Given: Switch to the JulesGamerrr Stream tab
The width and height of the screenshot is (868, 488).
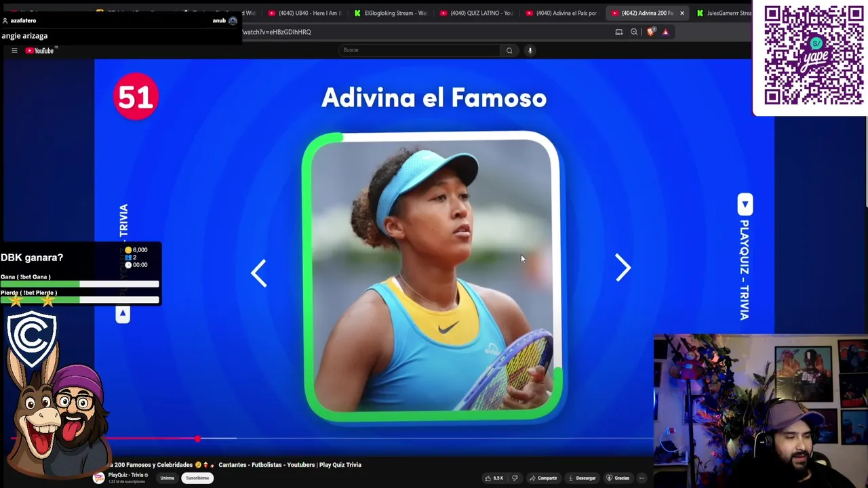Looking at the screenshot, I should [723, 13].
